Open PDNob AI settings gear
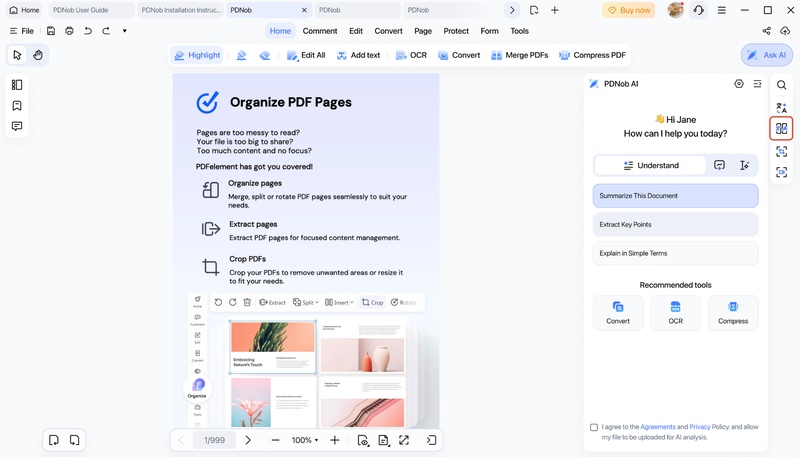This screenshot has height=457, width=800. 738,84
